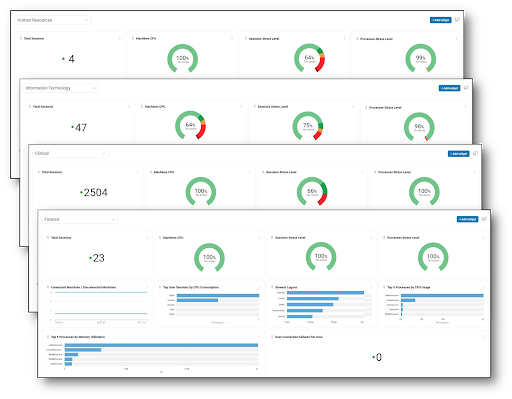Viewport: 512px width, 399px height.
Task: Open Total Sessions widget menu in Human Resources
Action: (x=120, y=39)
